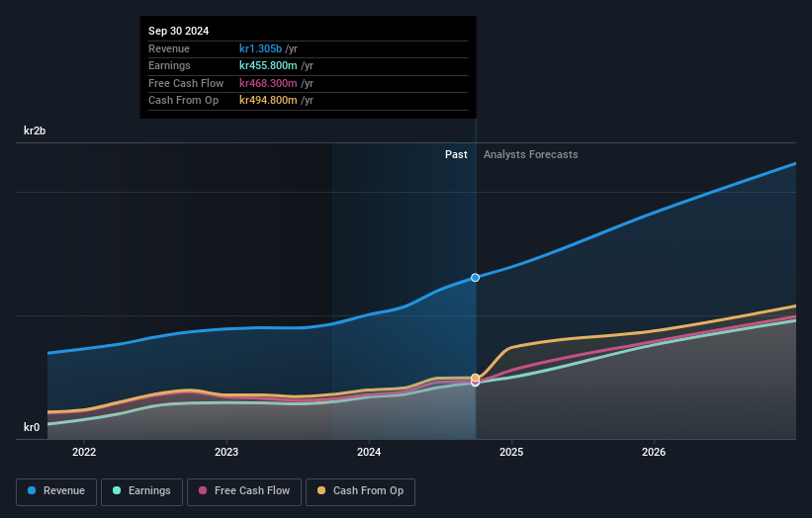Click the kr468.300m free cash flow value

point(268,83)
